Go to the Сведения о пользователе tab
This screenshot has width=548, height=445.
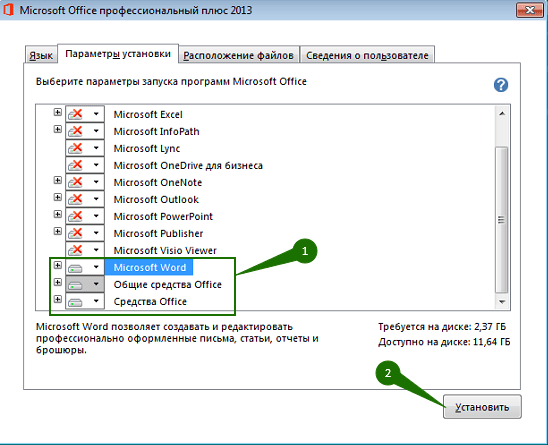(x=367, y=55)
